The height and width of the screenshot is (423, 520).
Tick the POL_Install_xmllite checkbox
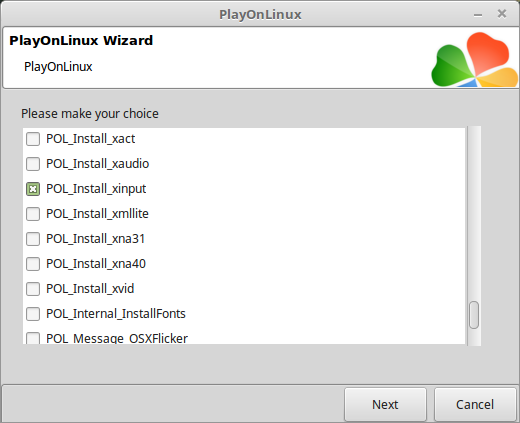[33, 214]
